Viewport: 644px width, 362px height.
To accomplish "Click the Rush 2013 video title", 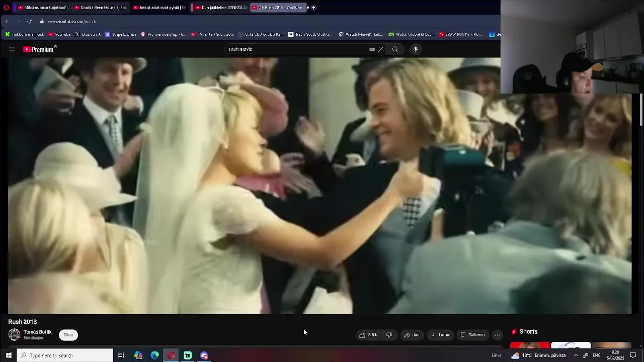I will (x=23, y=322).
